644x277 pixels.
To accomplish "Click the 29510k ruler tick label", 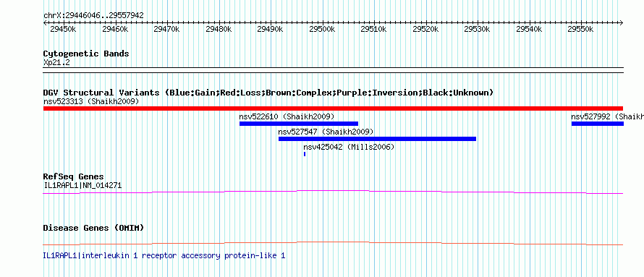I will [x=373, y=29].
